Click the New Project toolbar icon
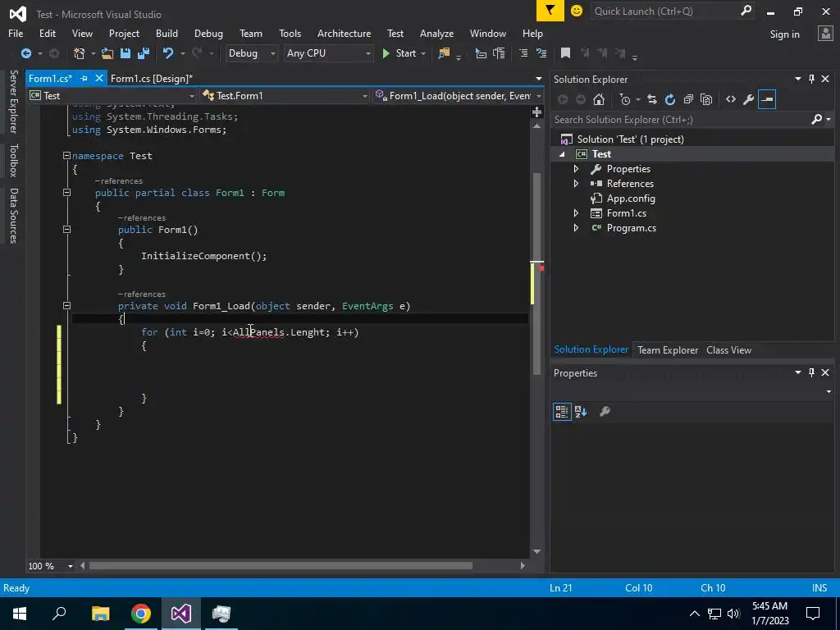Image resolution: width=840 pixels, height=630 pixels. click(x=80, y=53)
